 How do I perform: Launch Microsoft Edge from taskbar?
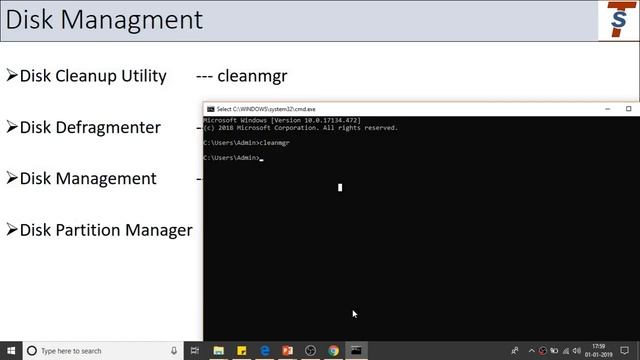pyautogui.click(x=265, y=351)
